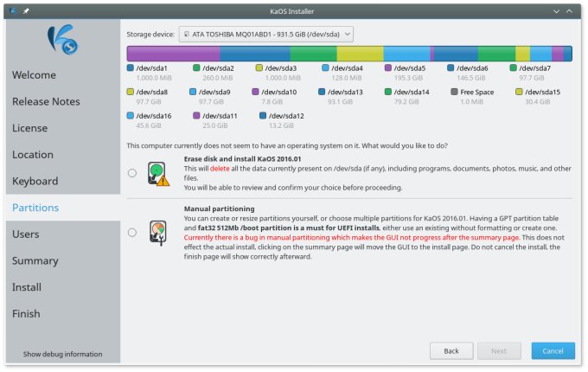Click the red word delete
The image size is (588, 372).
pos(220,169)
